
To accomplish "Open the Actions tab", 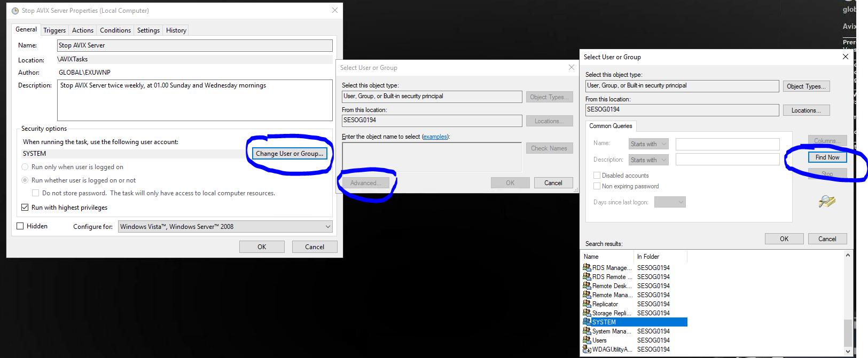I will [83, 30].
